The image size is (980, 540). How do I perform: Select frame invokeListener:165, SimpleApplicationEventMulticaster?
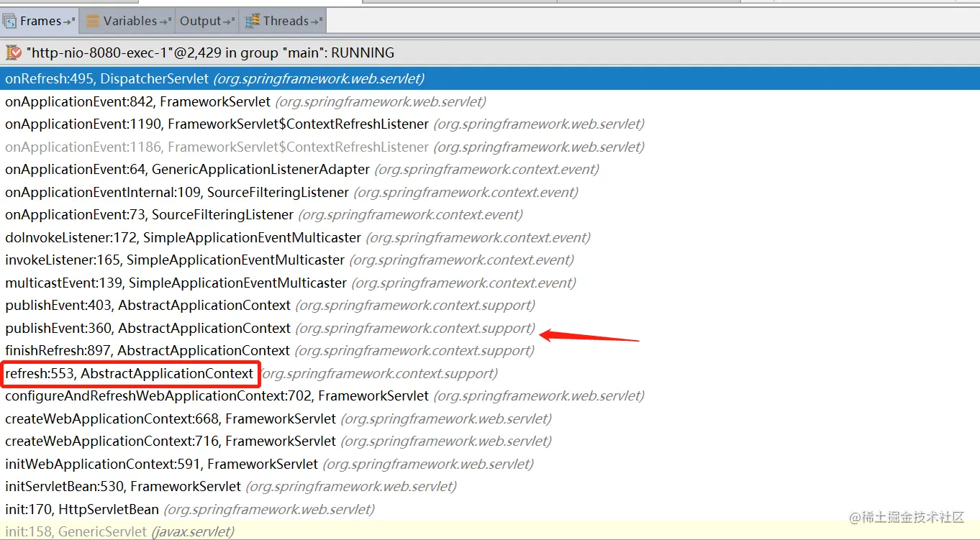[x=490, y=260]
